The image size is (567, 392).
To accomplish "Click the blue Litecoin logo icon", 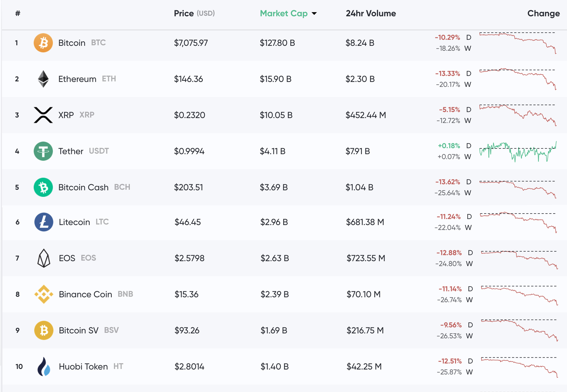I will tap(44, 222).
